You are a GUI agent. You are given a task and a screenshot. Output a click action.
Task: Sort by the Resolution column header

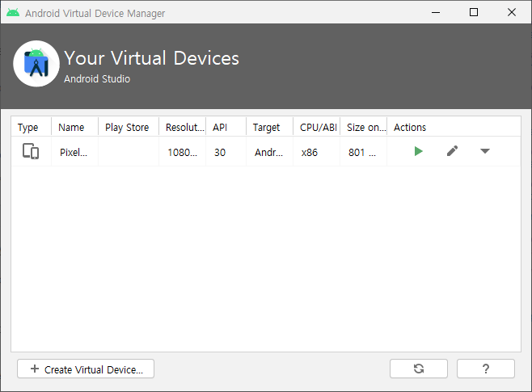183,127
